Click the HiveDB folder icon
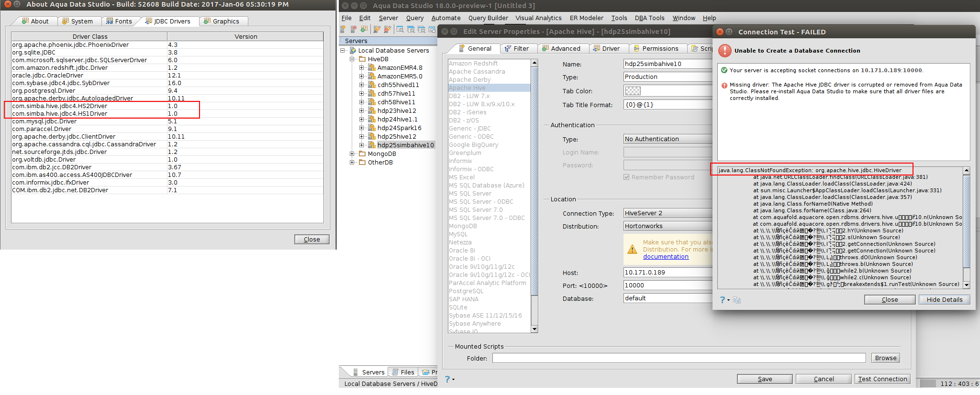 [362, 59]
